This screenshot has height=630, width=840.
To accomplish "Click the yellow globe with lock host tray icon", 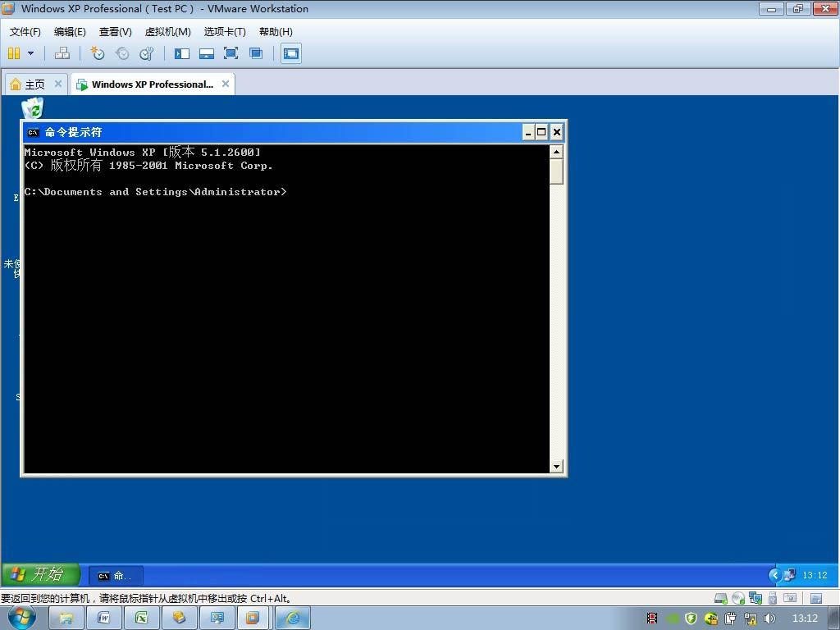I will 711,619.
